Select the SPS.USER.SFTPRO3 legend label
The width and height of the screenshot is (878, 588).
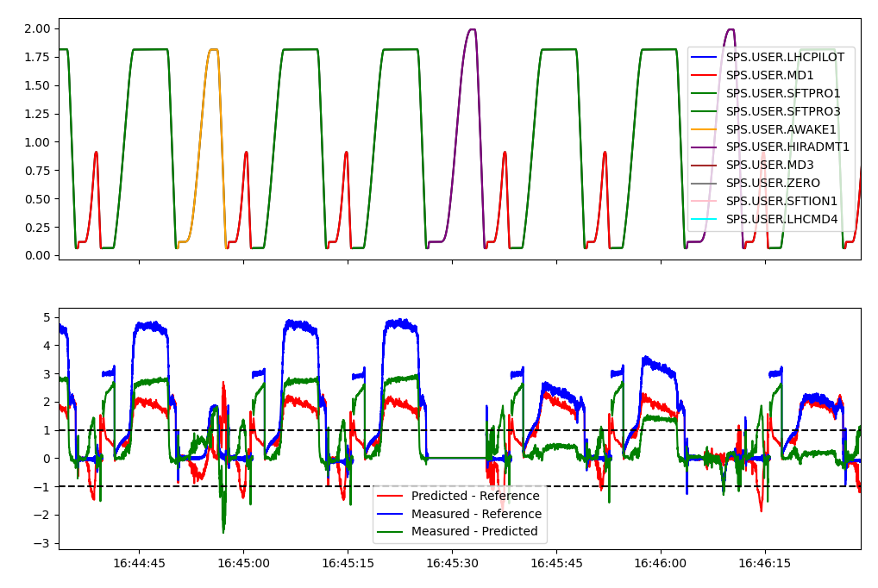tap(782, 111)
